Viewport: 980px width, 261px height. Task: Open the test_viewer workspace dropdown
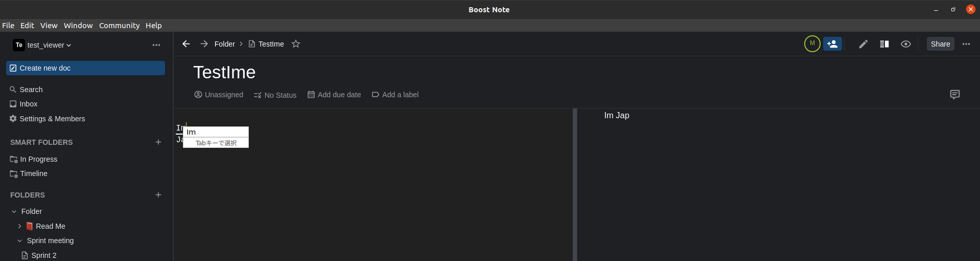pyautogui.click(x=42, y=45)
